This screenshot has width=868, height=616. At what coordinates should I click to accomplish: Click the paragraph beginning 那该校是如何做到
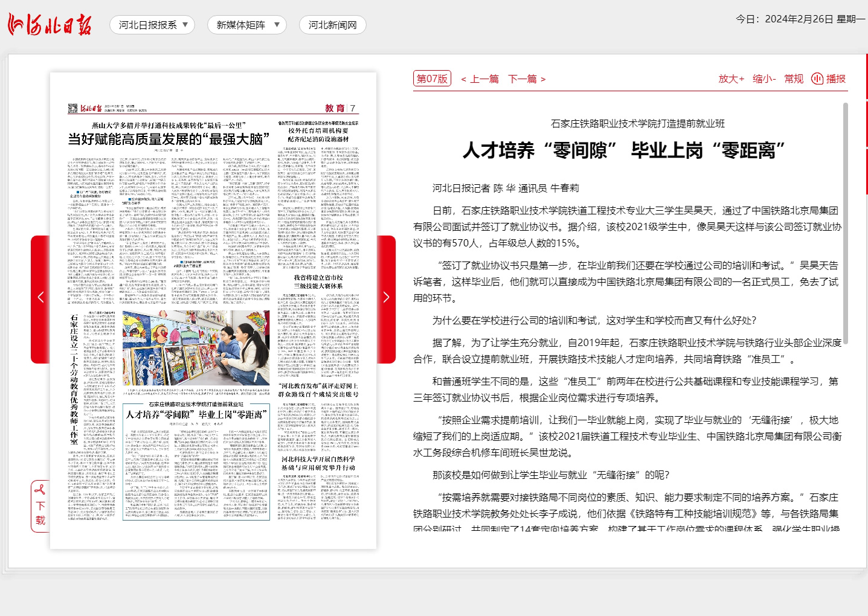(551, 475)
